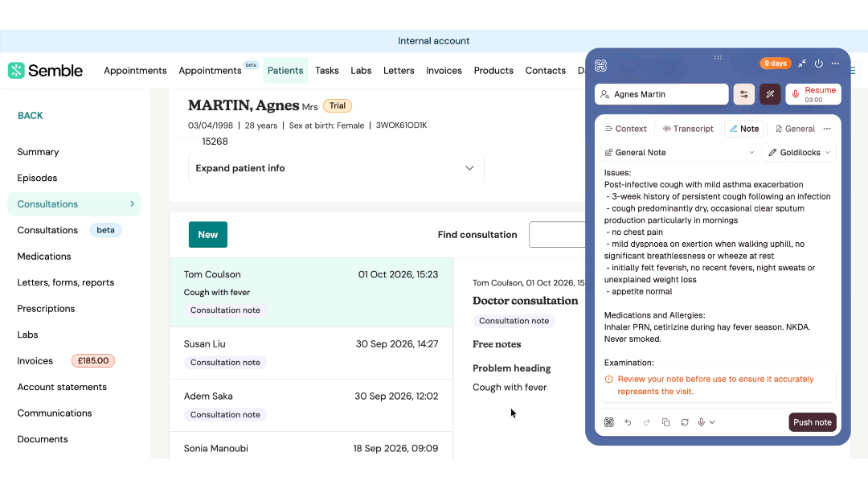
Task: Open overflow dots next to the General tab
Action: pyautogui.click(x=827, y=129)
